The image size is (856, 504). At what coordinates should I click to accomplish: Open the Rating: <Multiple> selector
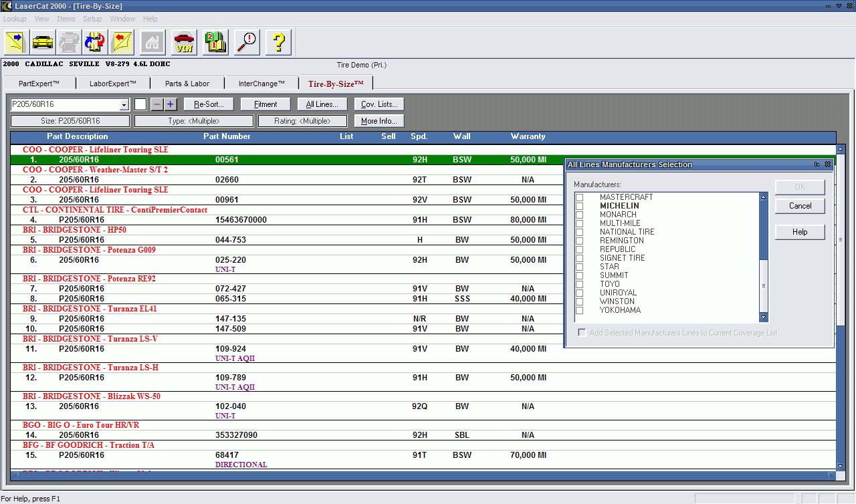[302, 121]
